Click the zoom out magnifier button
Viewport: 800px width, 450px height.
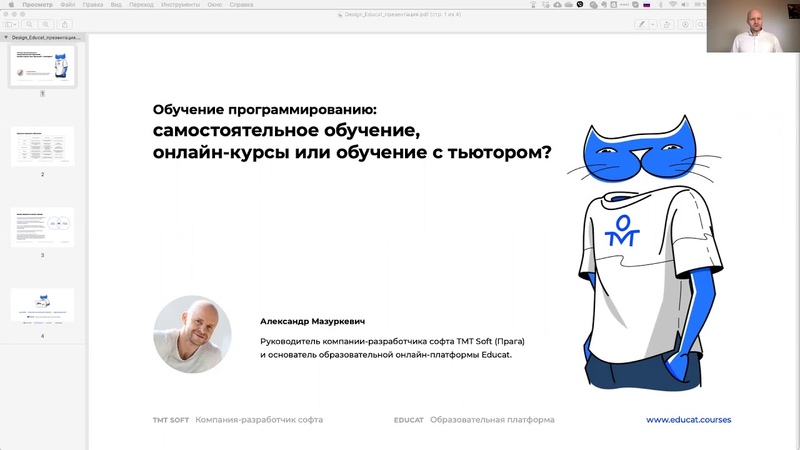[30, 24]
